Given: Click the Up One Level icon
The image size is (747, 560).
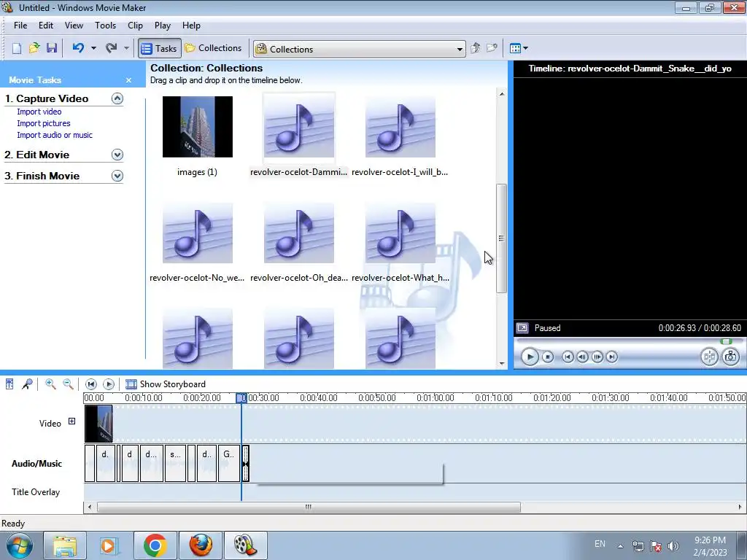Looking at the screenshot, I should (475, 48).
